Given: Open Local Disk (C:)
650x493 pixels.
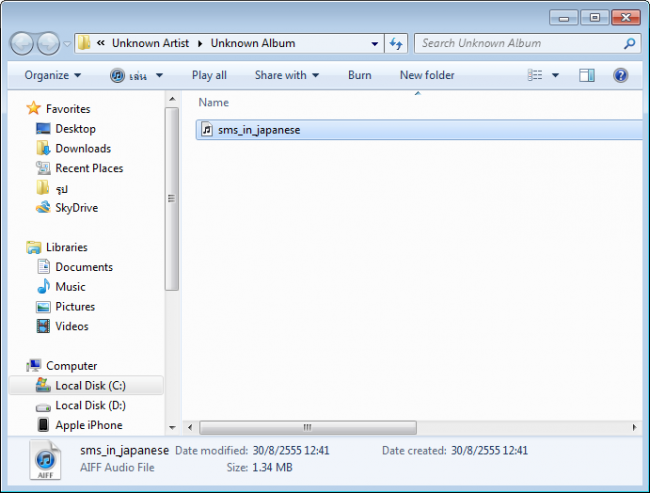Looking at the screenshot, I should [90, 386].
